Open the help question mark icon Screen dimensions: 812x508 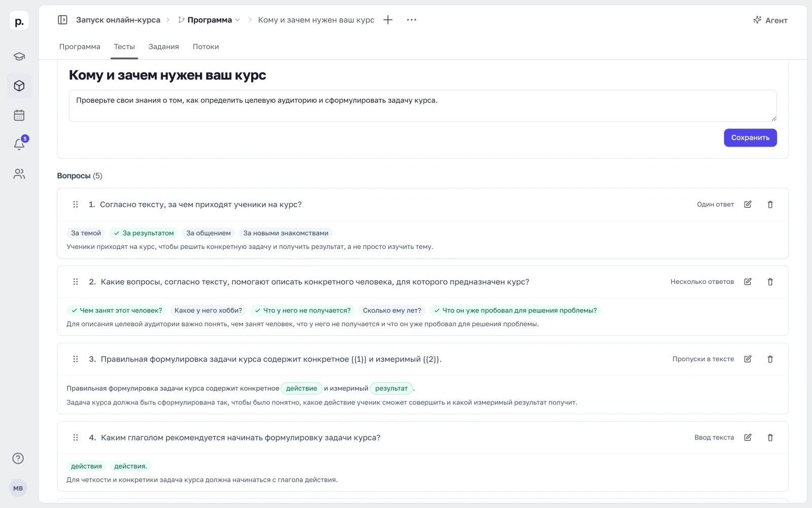click(x=18, y=458)
